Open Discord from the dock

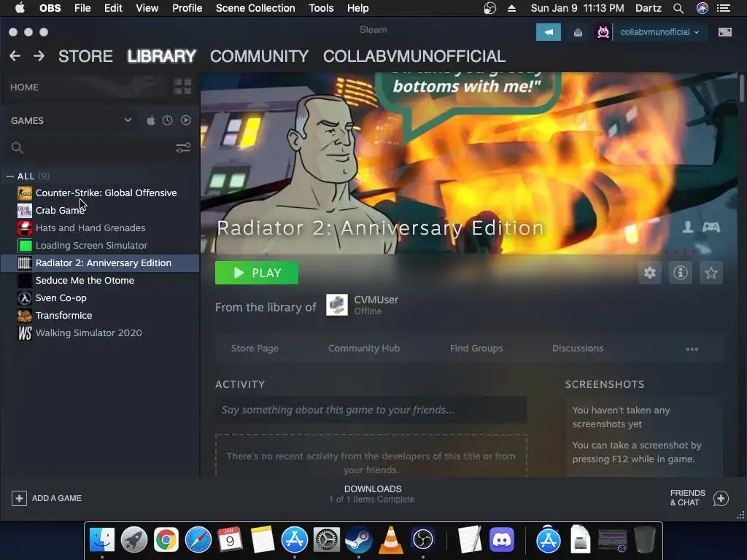[502, 540]
